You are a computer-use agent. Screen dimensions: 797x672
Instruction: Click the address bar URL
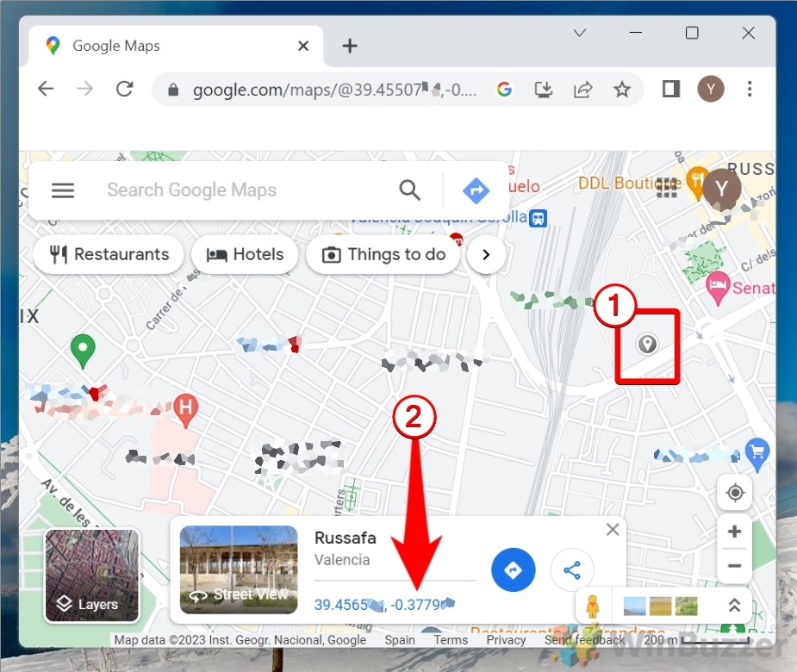coord(334,90)
